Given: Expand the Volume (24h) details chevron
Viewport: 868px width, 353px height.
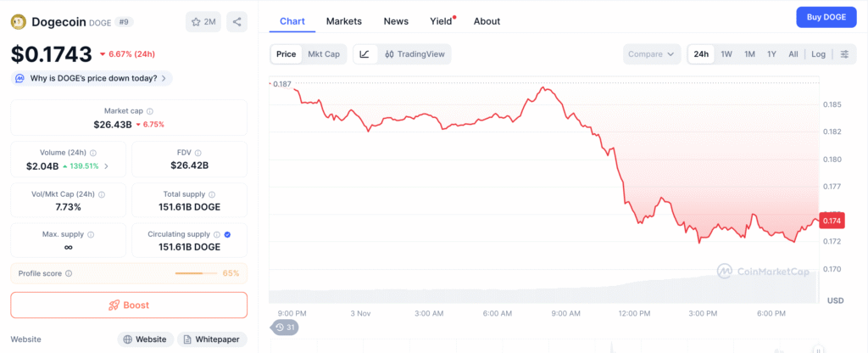Looking at the screenshot, I should tap(107, 165).
